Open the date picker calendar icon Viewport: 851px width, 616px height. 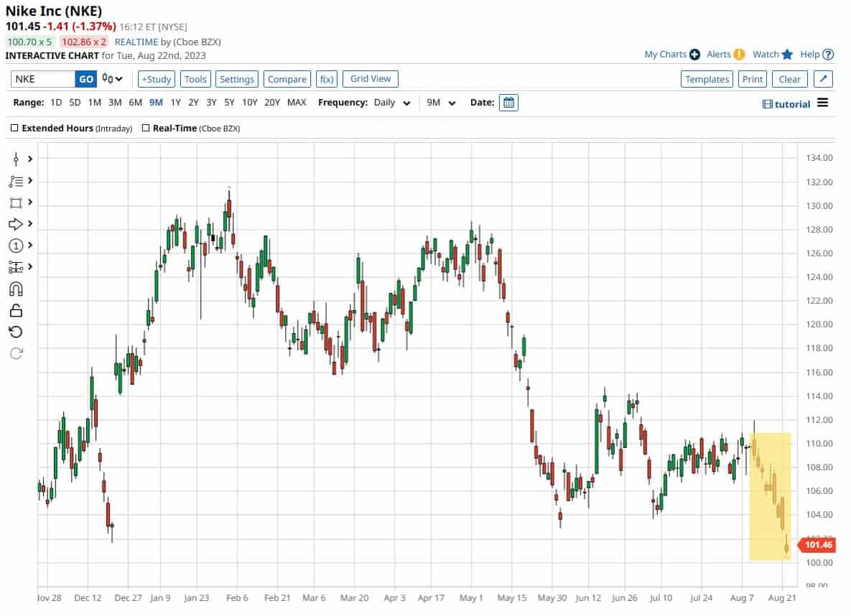(508, 103)
